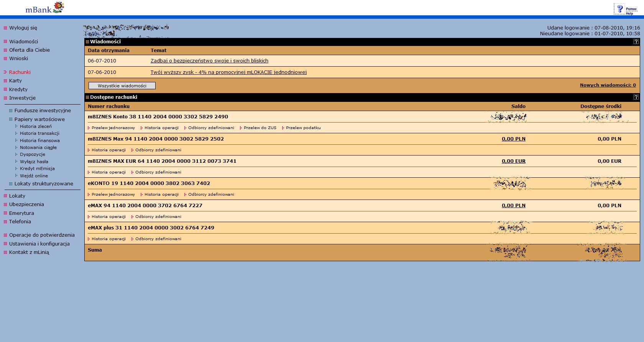644x342 pixels.
Task: Click the 0,00 PLN saldo of mBIZNES Max
Action: (514, 139)
